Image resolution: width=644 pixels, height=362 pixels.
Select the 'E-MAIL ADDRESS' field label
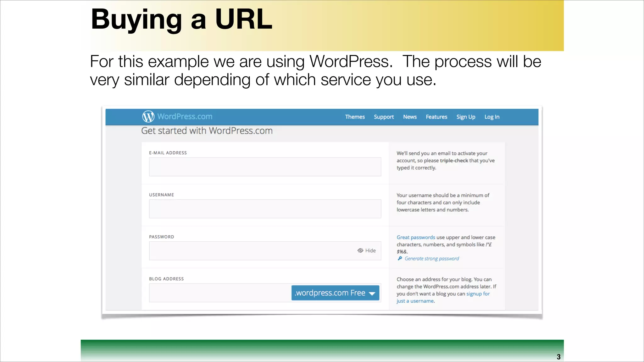point(168,153)
